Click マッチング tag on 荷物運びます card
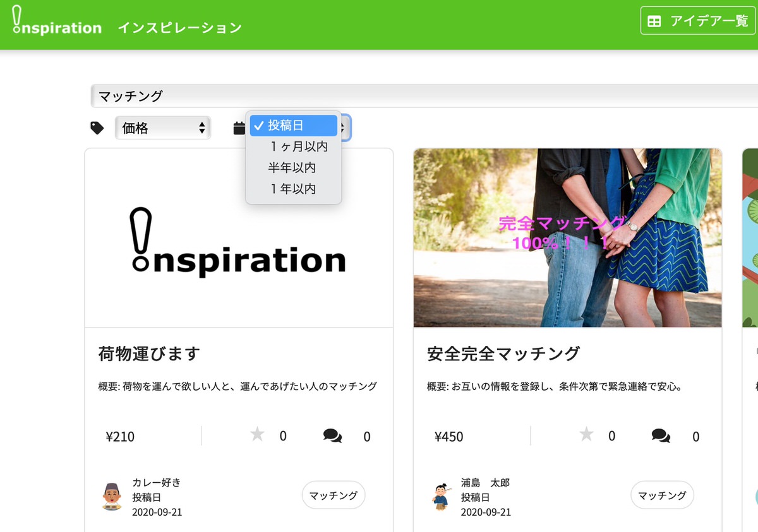The image size is (758, 532). (334, 495)
